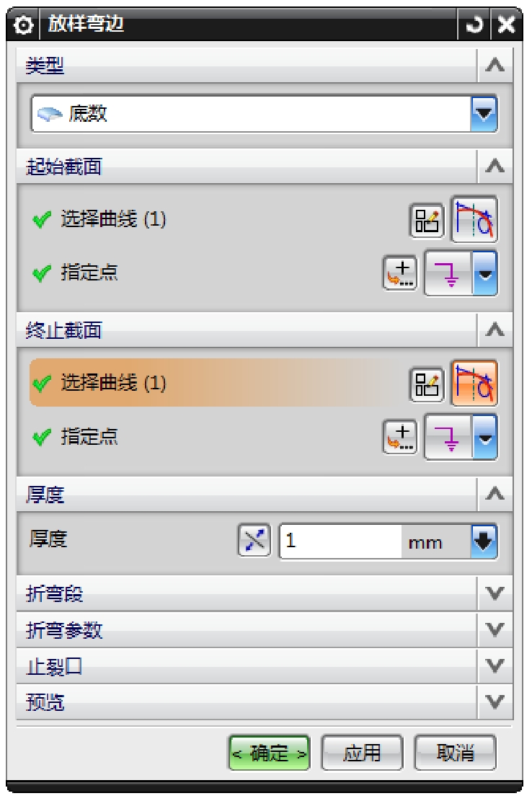The width and height of the screenshot is (532, 801).
Task: Click the 厚度 value input field
Action: pos(340,541)
